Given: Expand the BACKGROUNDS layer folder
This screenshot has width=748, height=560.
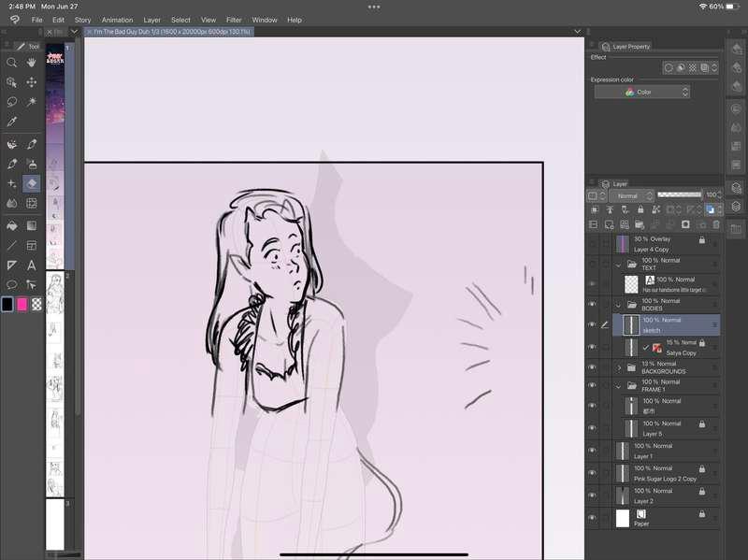Looking at the screenshot, I should (619, 367).
